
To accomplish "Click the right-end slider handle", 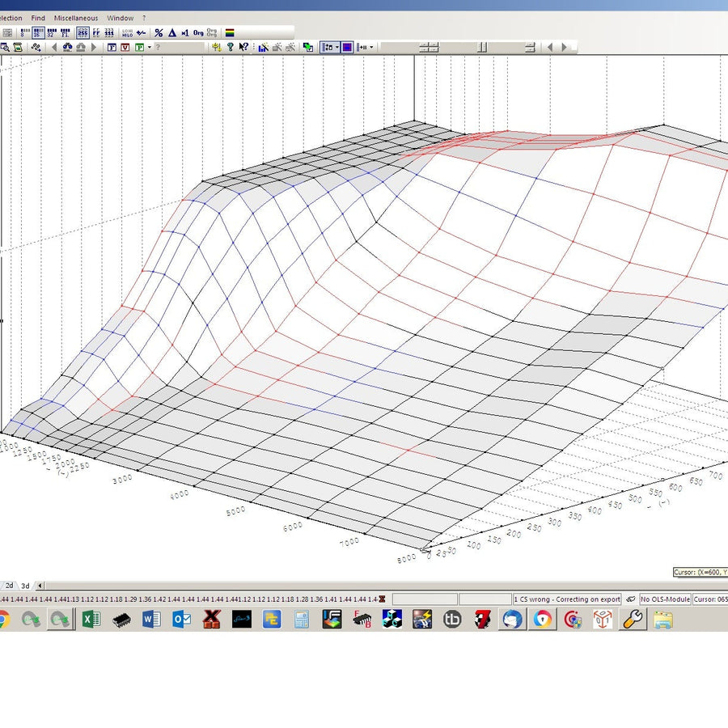I will 530,47.
